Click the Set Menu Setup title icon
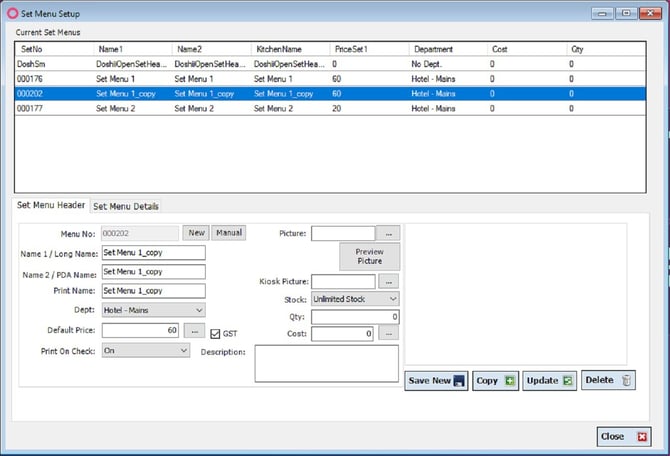The width and height of the screenshot is (670, 456). pos(12,14)
